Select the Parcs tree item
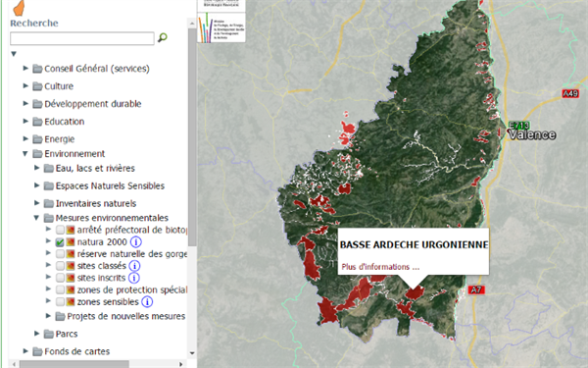 click(67, 334)
